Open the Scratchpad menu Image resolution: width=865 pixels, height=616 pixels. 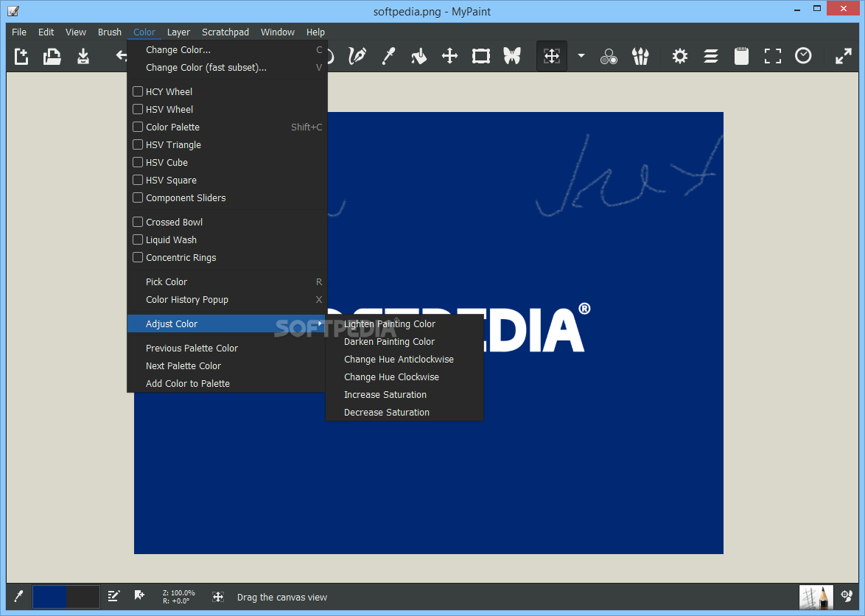click(x=225, y=32)
